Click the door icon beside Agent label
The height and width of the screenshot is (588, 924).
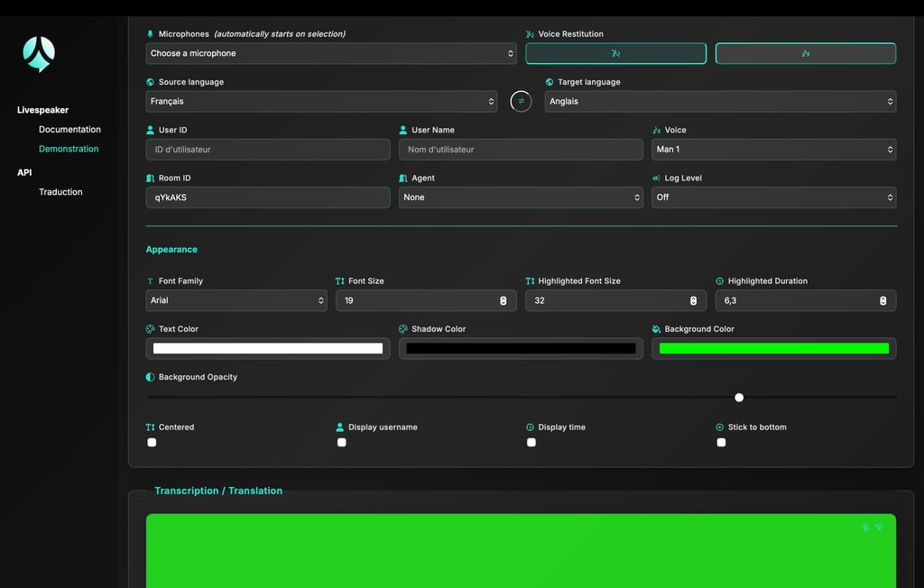pos(403,178)
